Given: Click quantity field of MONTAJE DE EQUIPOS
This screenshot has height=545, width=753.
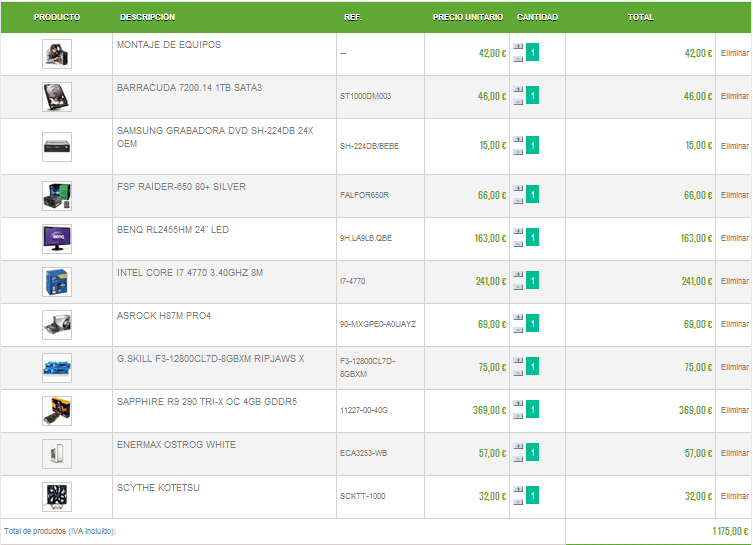Looking at the screenshot, I should pos(532,52).
